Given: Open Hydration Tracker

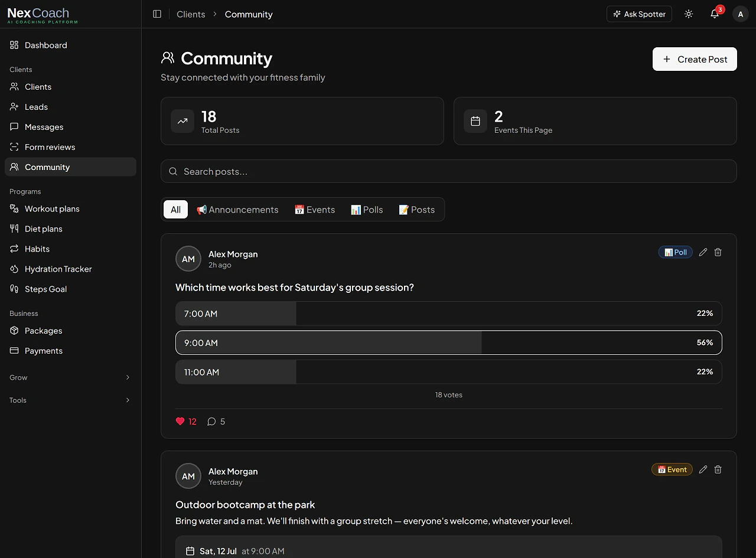Looking at the screenshot, I should click(x=70, y=269).
